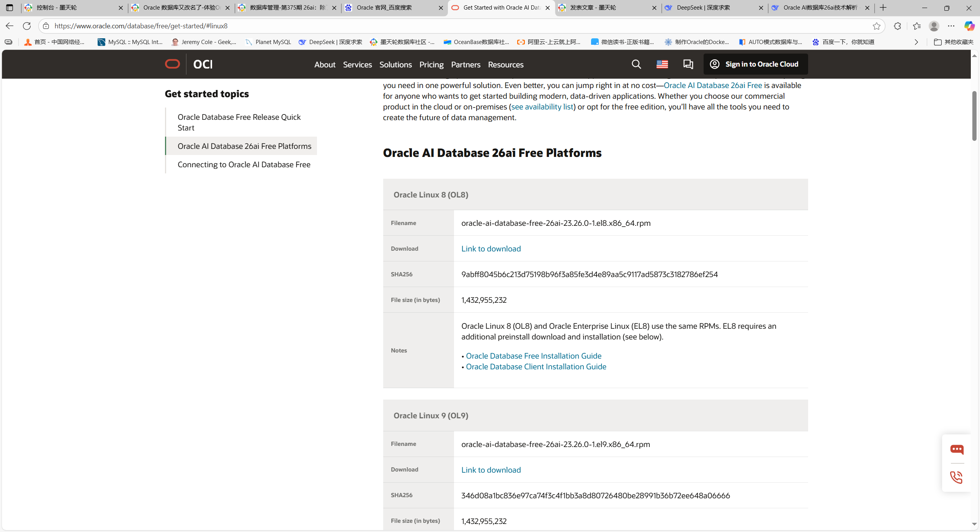The width and height of the screenshot is (980, 532).
Task: Select Connecting to Oracle AI Database Free topic
Action: click(244, 165)
